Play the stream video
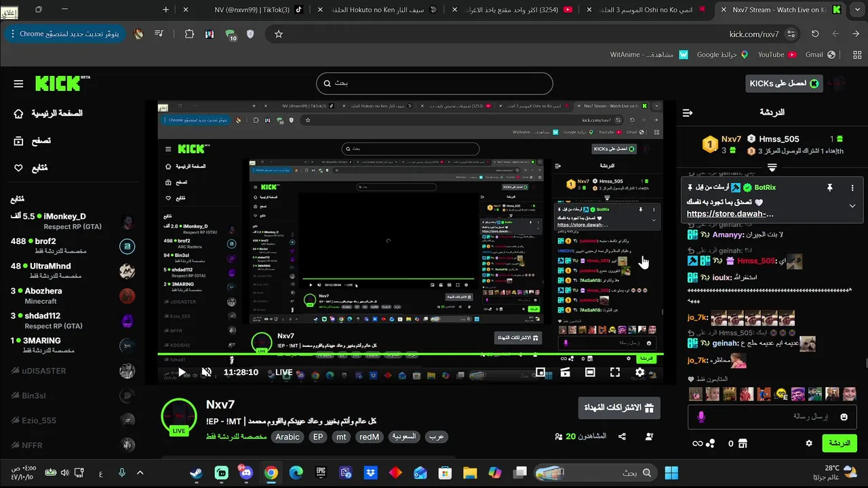 181,372
